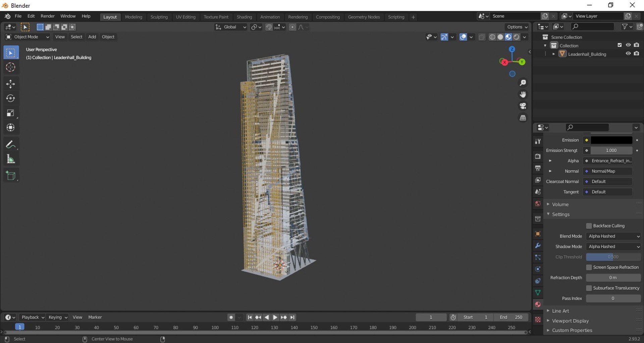Hide Leadenhall_Building with its eye icon

(628, 54)
